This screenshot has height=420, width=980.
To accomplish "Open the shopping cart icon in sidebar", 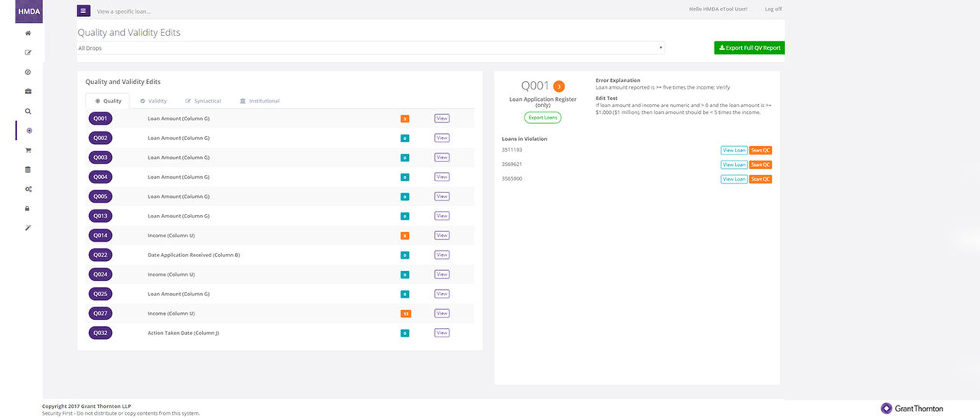I will (x=28, y=150).
